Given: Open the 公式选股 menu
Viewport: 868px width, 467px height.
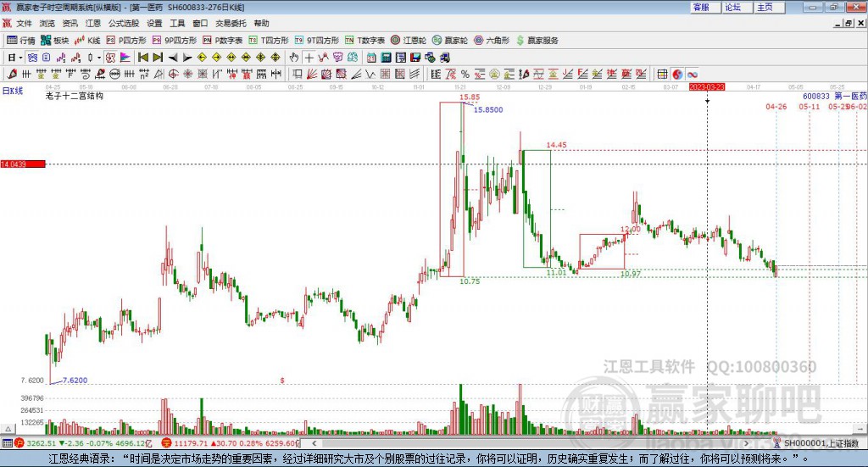Looking at the screenshot, I should pyautogui.click(x=124, y=23).
